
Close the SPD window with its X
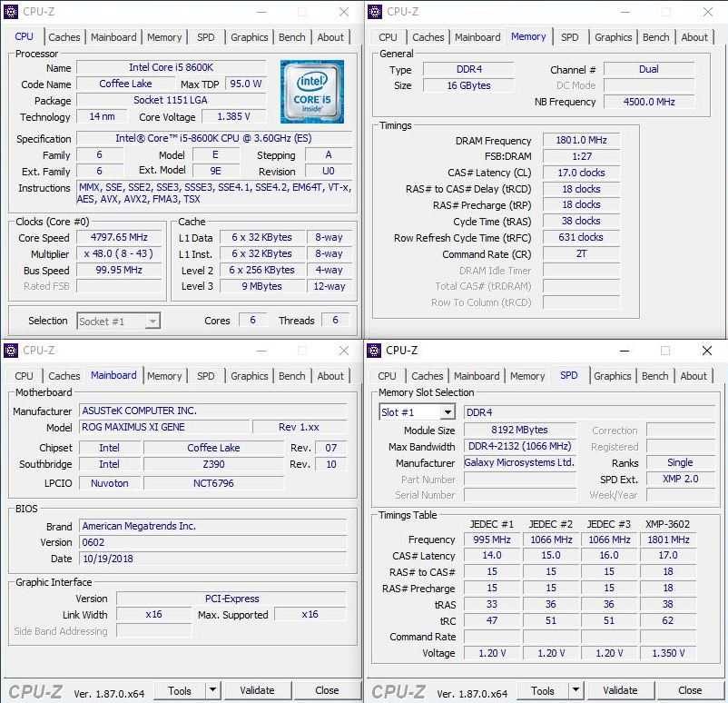(x=707, y=351)
